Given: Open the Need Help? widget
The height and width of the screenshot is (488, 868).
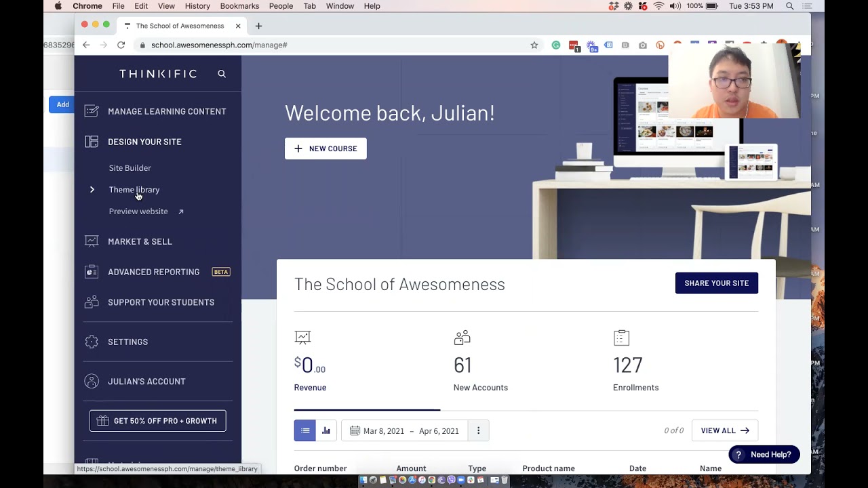Looking at the screenshot, I should coord(764,455).
